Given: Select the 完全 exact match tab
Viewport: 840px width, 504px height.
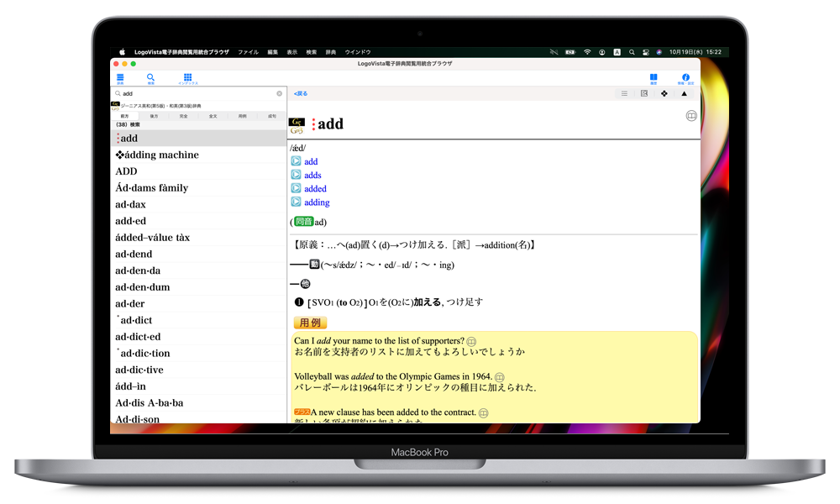Looking at the screenshot, I should [x=184, y=116].
